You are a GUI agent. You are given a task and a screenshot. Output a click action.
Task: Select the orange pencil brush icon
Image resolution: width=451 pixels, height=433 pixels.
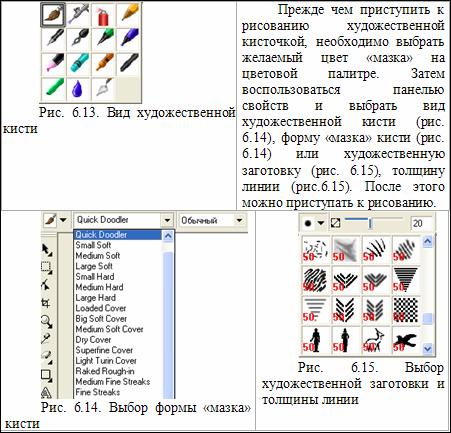point(128,15)
